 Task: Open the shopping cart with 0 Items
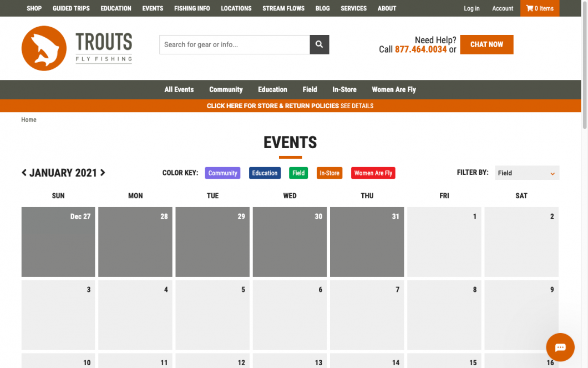coord(540,8)
